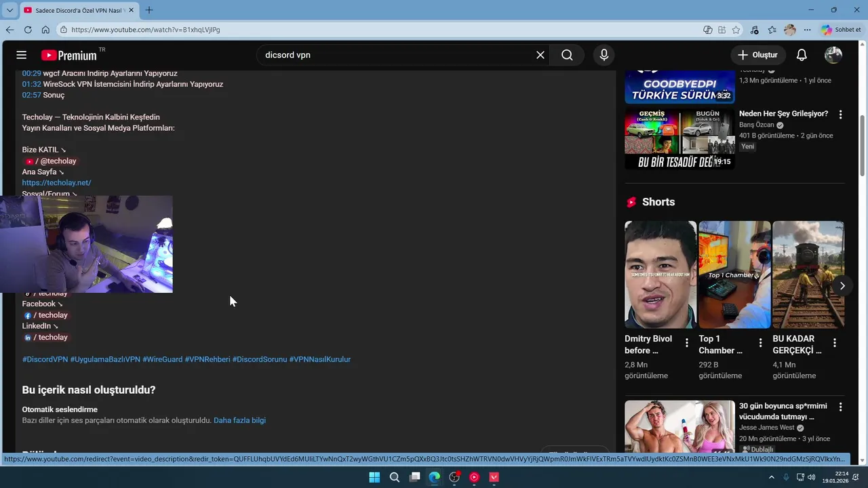Click the collections/apps icon in address bar
This screenshot has height=488, width=868.
coord(722,30)
